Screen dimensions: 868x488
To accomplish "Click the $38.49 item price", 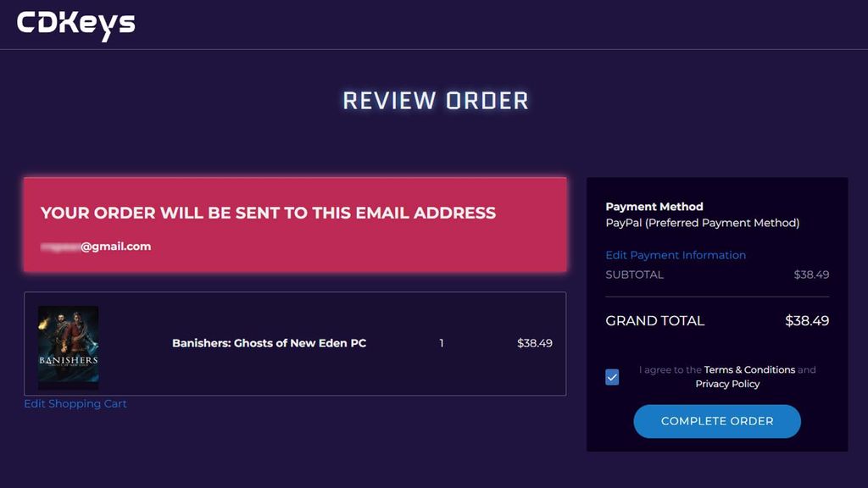I will click(532, 343).
